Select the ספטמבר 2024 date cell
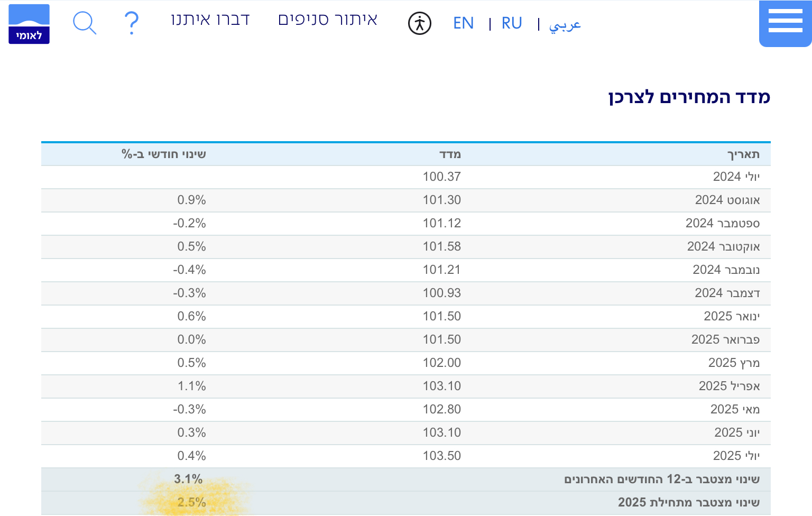 tap(723, 223)
